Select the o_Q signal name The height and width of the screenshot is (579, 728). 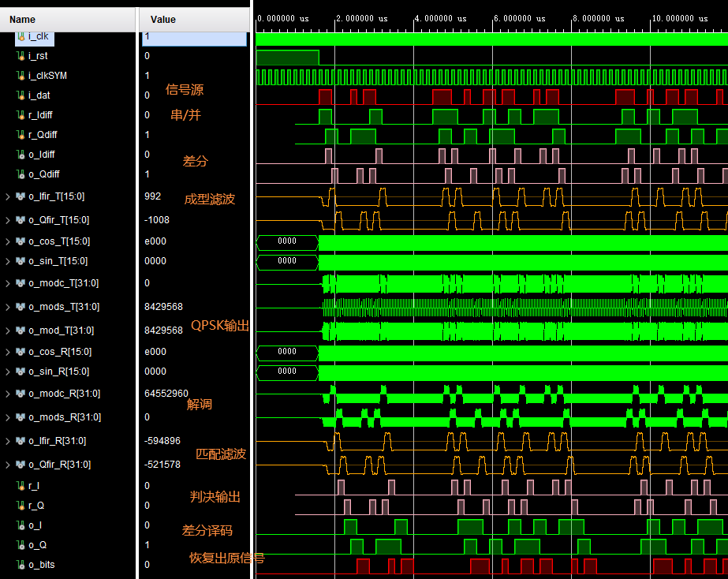click(37, 544)
